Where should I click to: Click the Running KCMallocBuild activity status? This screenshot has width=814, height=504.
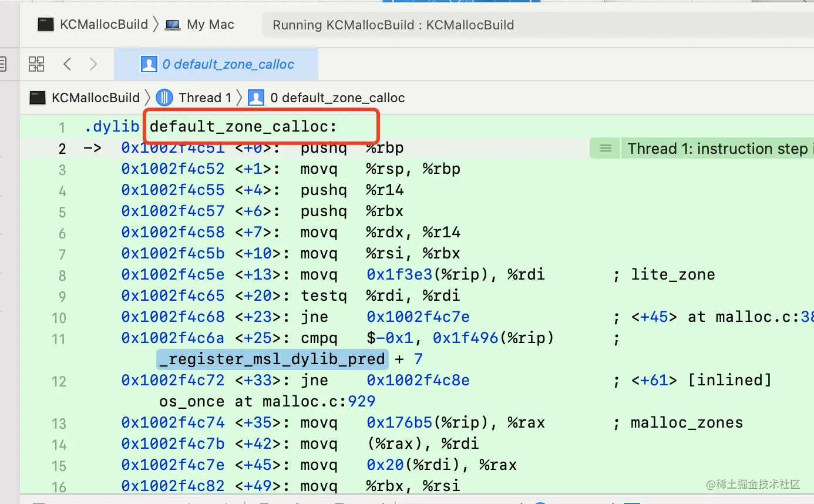[393, 25]
